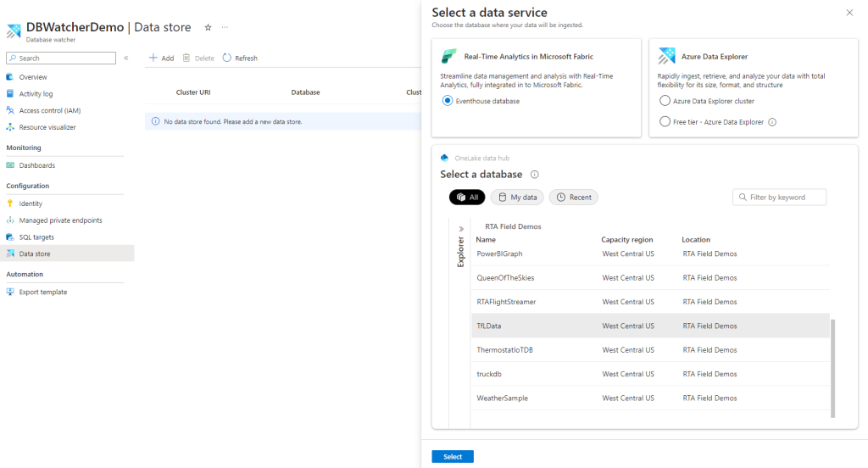This screenshot has width=868, height=468.
Task: Open Export template
Action: [42, 292]
